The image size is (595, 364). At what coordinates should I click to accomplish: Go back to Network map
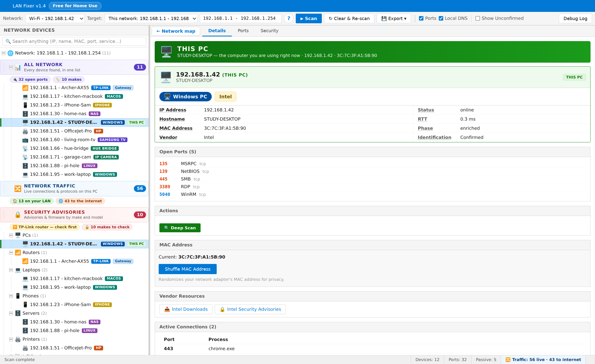(176, 31)
